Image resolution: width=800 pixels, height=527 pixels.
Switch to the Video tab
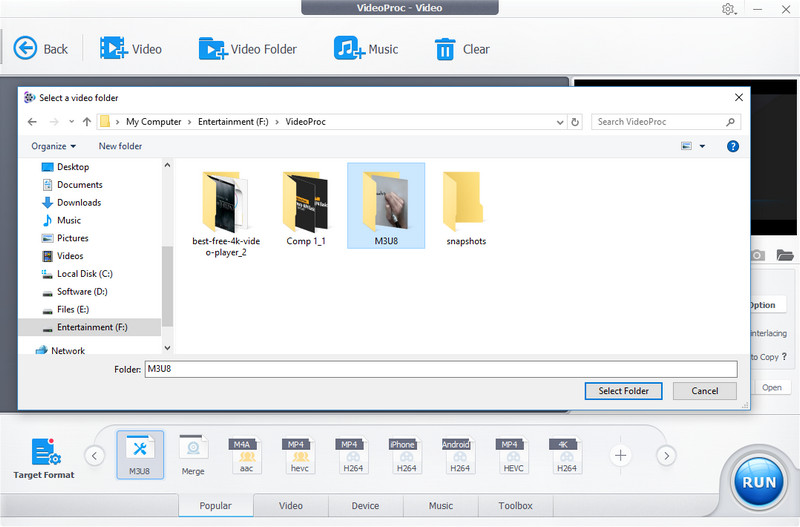pos(291,506)
